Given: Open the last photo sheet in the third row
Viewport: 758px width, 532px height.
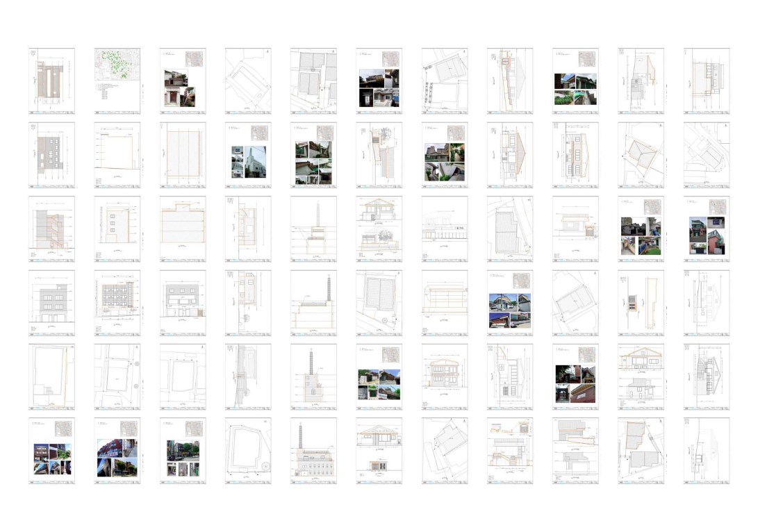Looking at the screenshot, I should coord(707,228).
